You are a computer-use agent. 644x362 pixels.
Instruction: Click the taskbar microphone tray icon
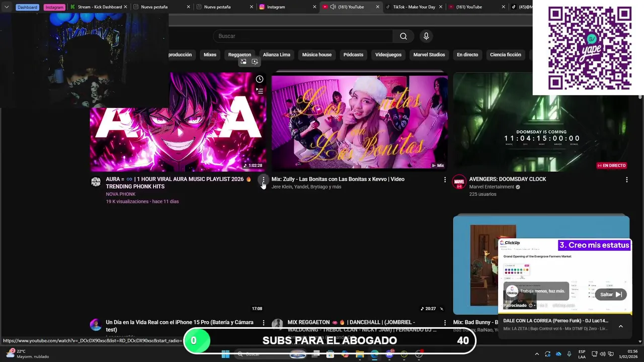(569, 354)
